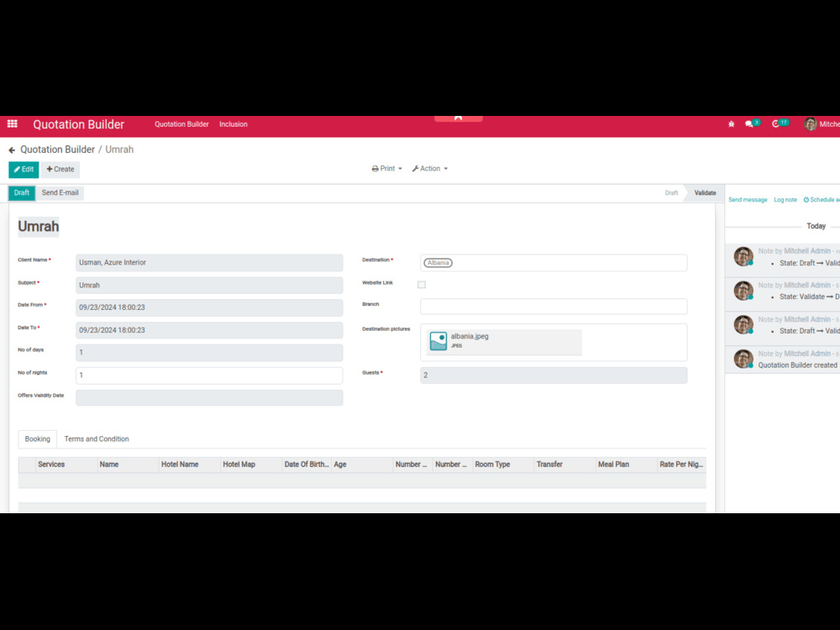The height and width of the screenshot is (630, 840).
Task: Click the Date To field
Action: point(209,330)
